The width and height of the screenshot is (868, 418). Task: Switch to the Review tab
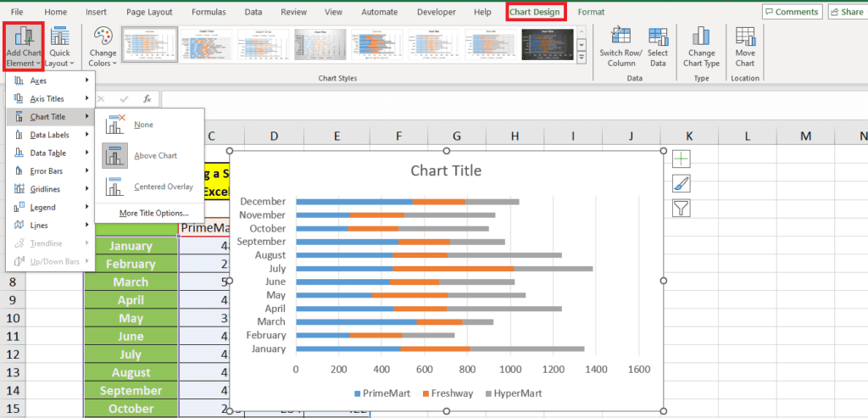coord(293,12)
